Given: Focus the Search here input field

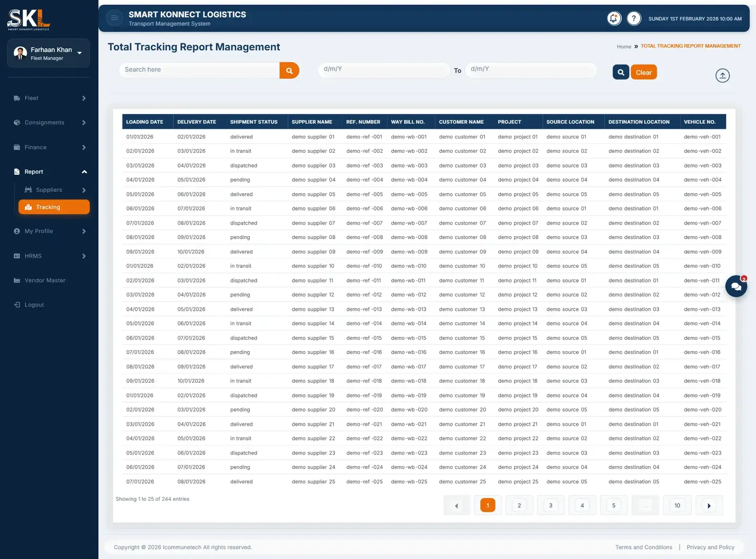Looking at the screenshot, I should point(199,70).
